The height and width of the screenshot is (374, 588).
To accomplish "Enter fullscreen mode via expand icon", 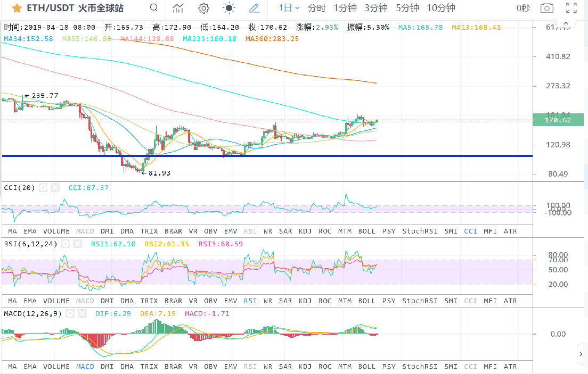I will (571, 8).
